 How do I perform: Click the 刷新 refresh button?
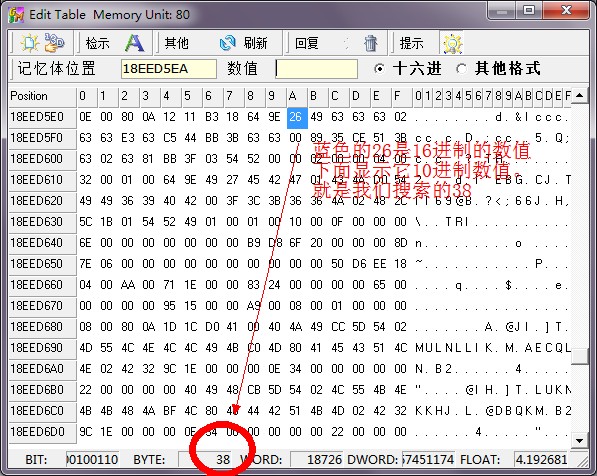(255, 43)
